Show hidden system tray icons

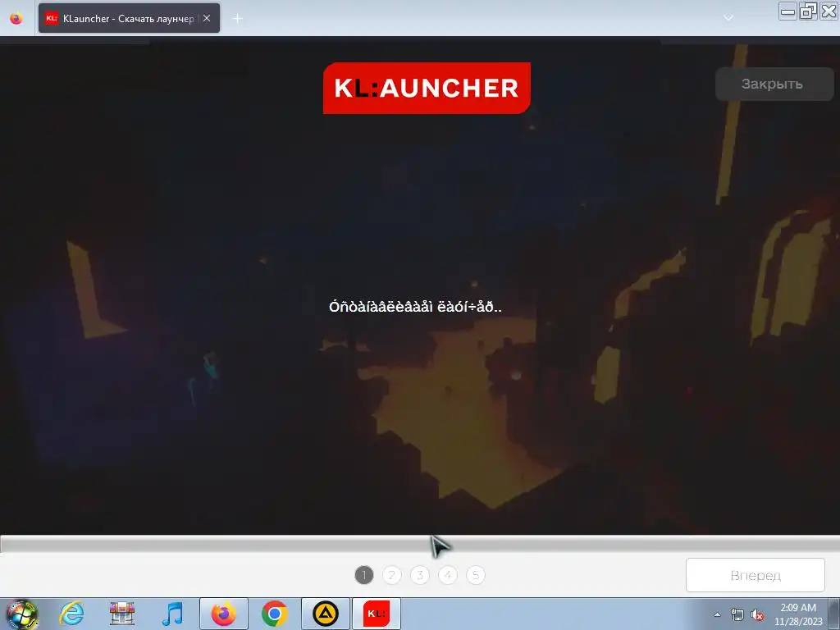[x=717, y=614]
